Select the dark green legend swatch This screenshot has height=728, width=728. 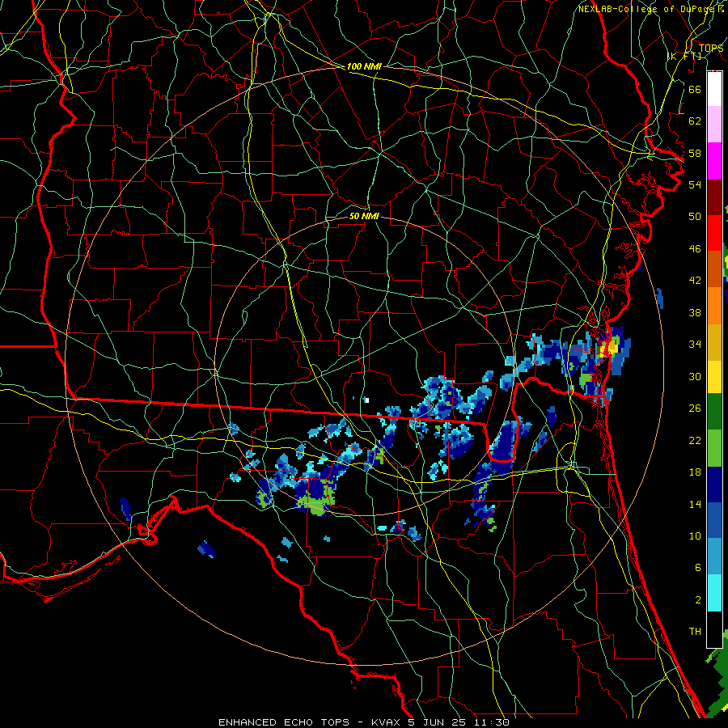coord(714,412)
